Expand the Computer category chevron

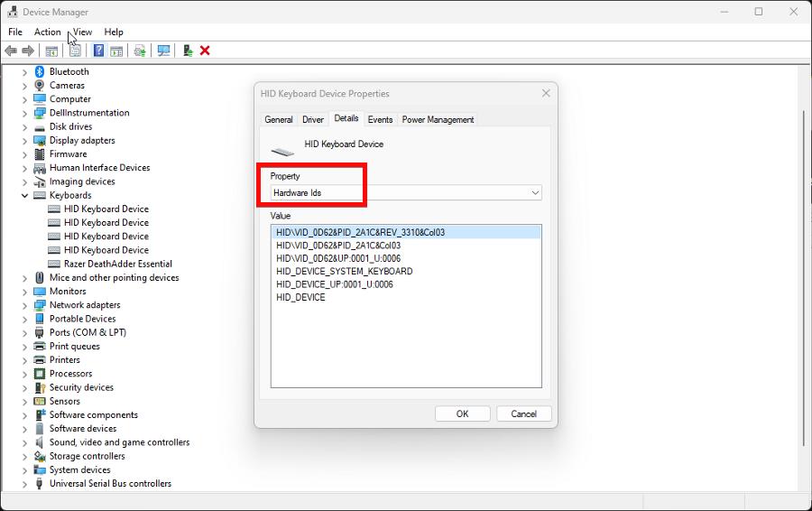click(24, 99)
